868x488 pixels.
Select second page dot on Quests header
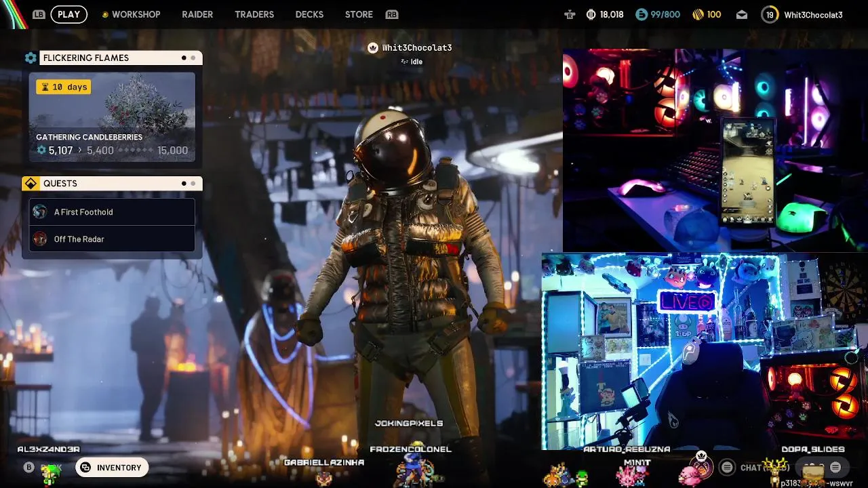(193, 184)
